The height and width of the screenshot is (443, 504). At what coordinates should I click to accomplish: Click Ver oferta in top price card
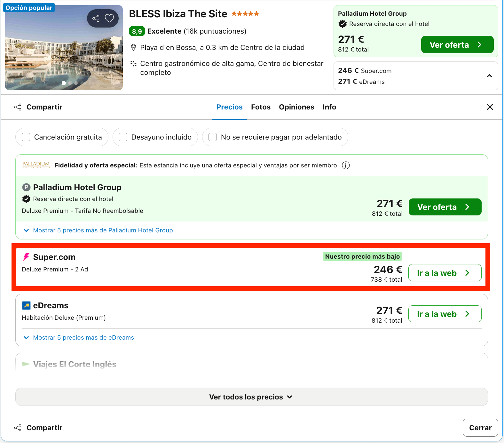tap(457, 44)
